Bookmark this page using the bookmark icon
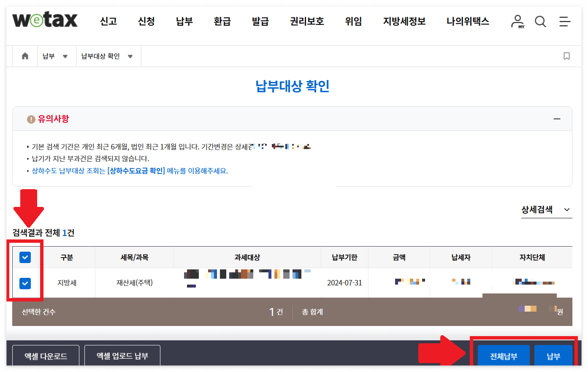 pos(567,56)
